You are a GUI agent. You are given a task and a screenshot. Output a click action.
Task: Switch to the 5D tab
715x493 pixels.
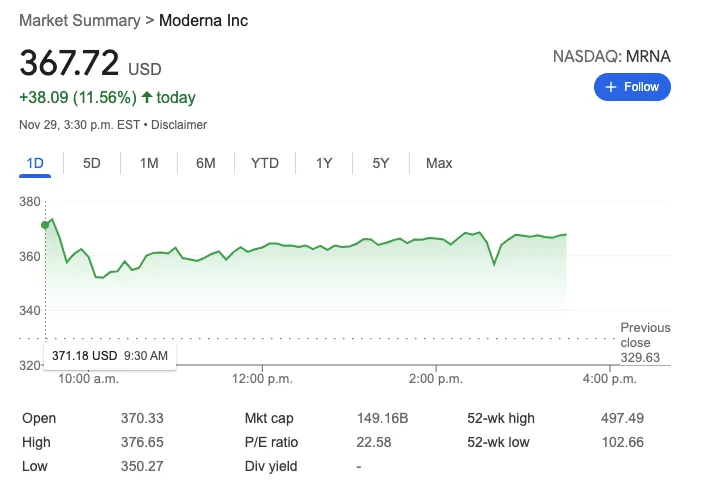tap(92, 163)
